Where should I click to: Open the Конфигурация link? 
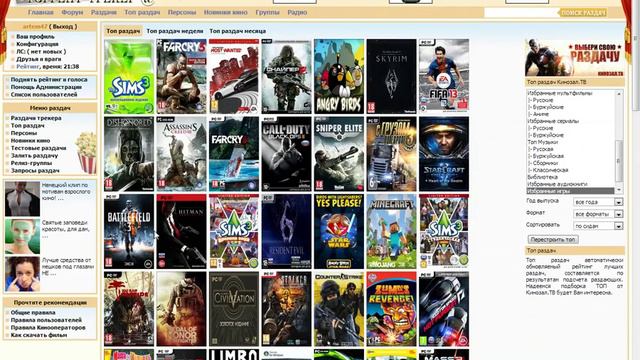click(x=37, y=44)
